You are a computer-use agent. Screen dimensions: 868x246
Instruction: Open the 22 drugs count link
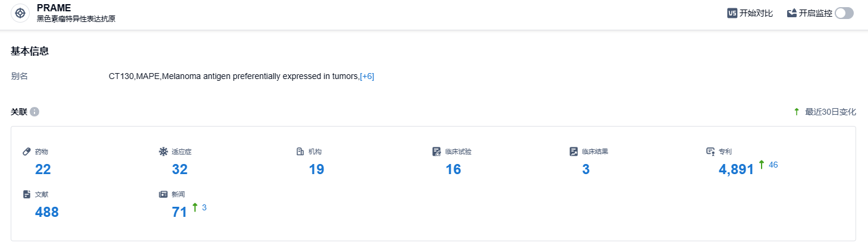point(43,169)
